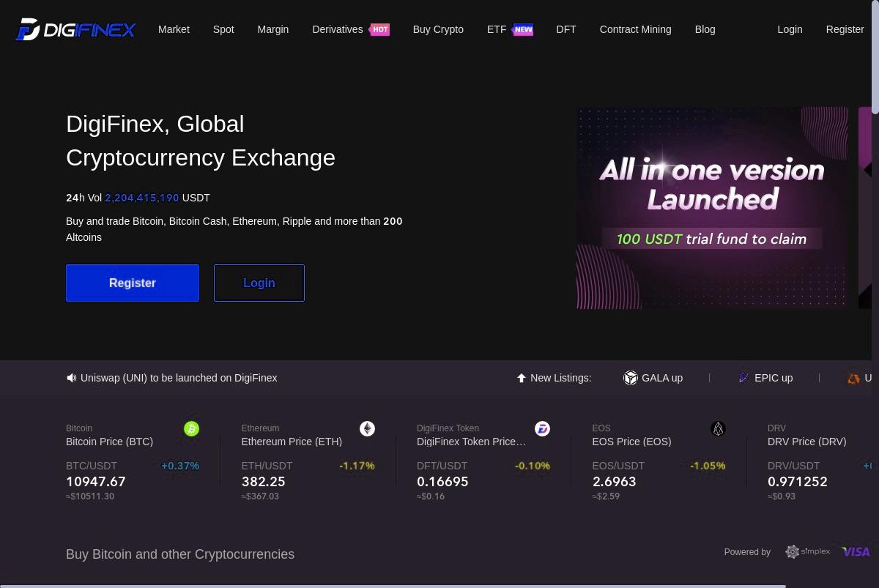Open Buy Crypto page

click(438, 29)
